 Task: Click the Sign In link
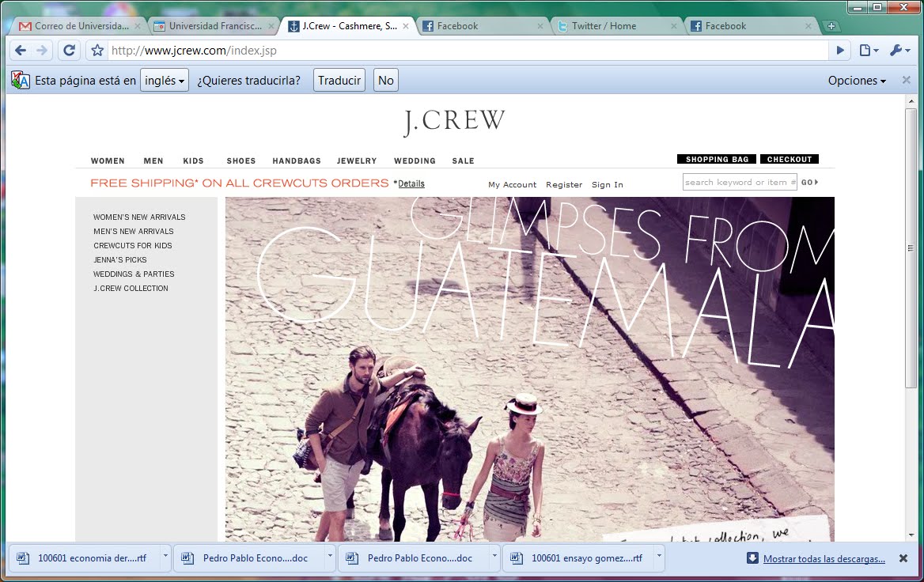[x=607, y=184]
